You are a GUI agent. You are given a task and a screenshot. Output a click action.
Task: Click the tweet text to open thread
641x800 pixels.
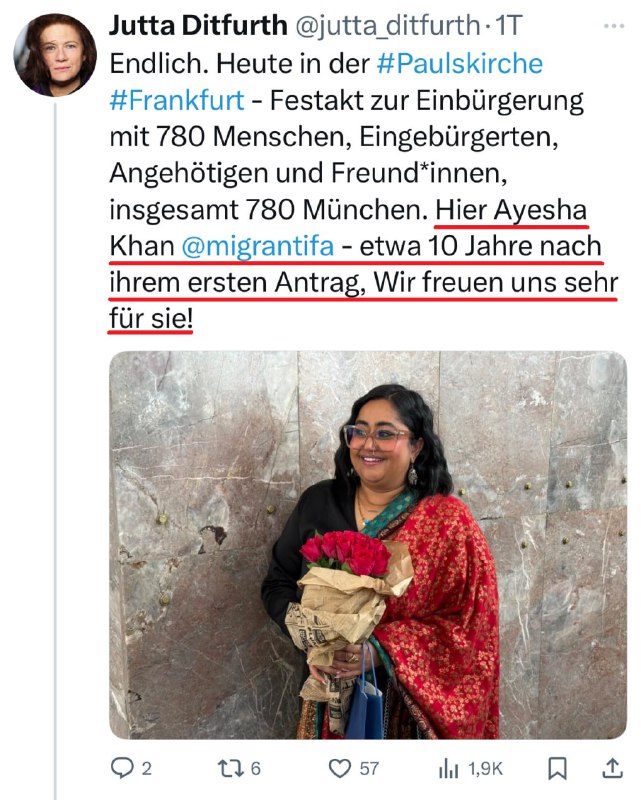click(363, 191)
